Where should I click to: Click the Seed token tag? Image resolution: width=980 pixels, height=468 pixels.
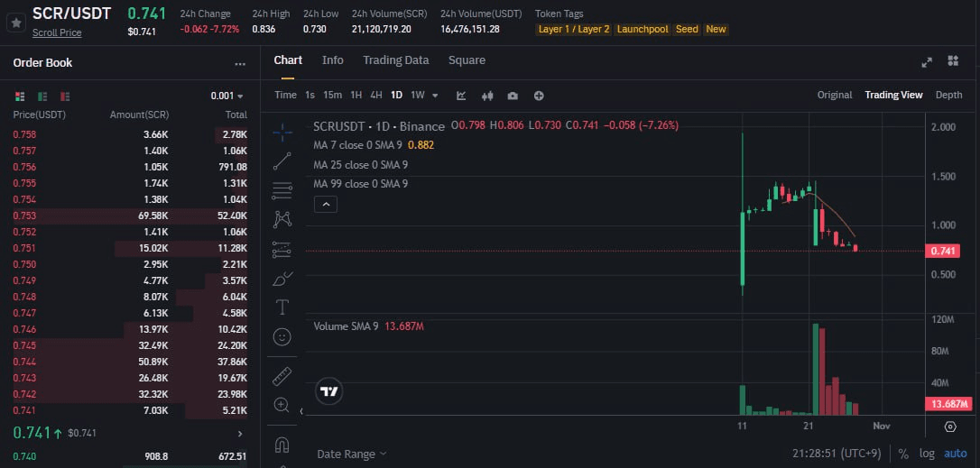pyautogui.click(x=687, y=30)
